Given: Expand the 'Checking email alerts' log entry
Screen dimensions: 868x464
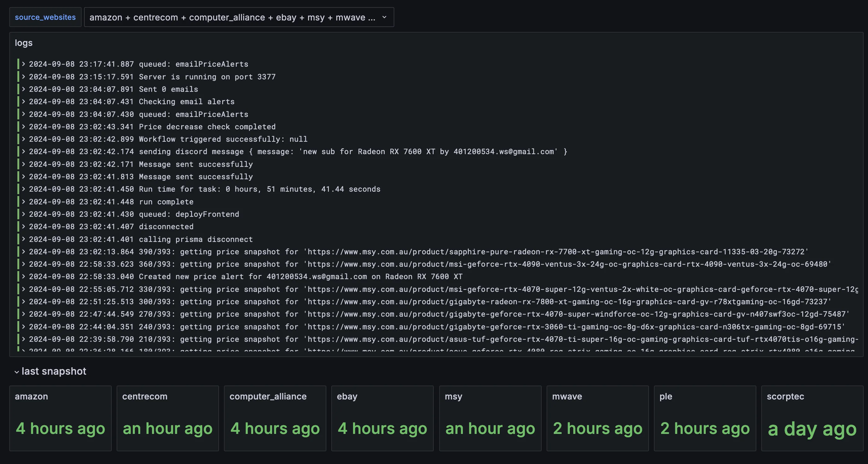Looking at the screenshot, I should click(23, 101).
